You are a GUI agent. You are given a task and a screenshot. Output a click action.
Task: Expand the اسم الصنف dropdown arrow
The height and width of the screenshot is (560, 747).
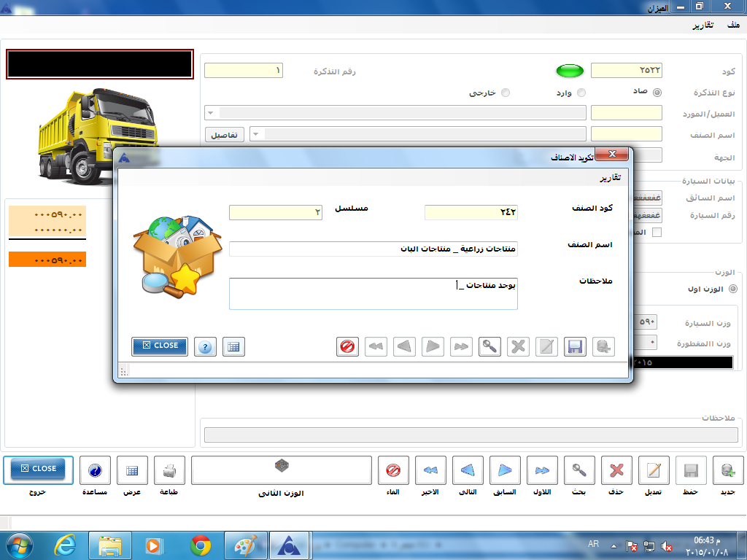[255, 134]
